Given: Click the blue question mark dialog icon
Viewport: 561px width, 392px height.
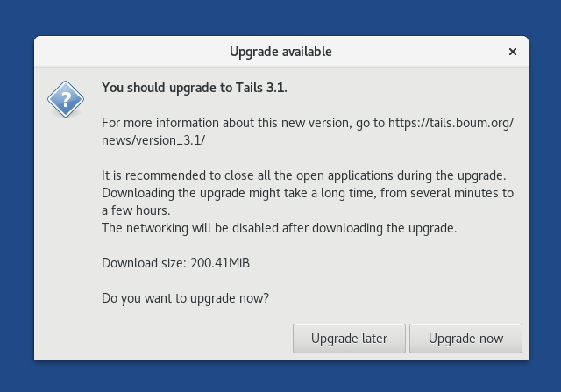Looking at the screenshot, I should click(x=66, y=98).
